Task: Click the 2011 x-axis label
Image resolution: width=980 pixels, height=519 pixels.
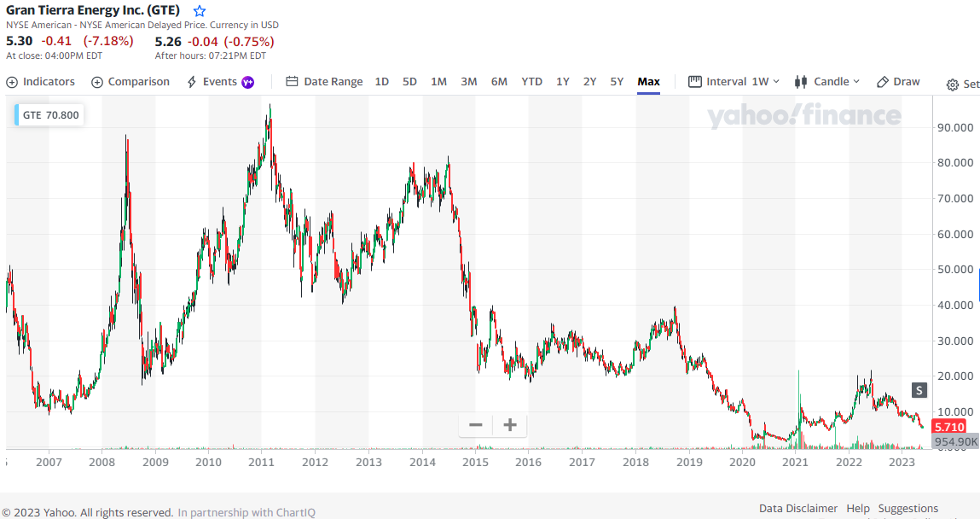Action: 261,462
